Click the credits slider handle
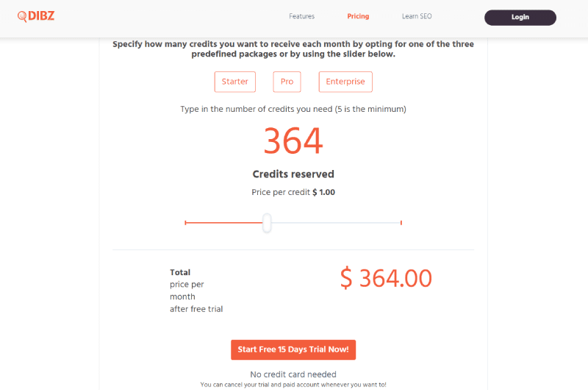This screenshot has width=588, height=390. (267, 223)
